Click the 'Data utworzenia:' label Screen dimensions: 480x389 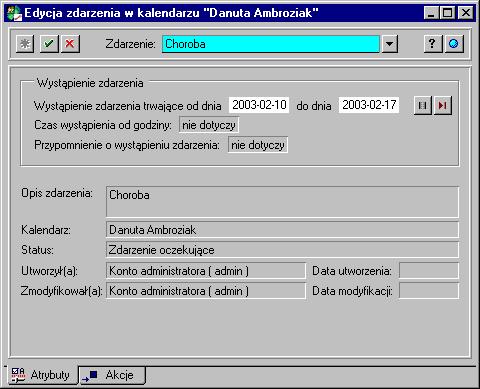pos(352,271)
